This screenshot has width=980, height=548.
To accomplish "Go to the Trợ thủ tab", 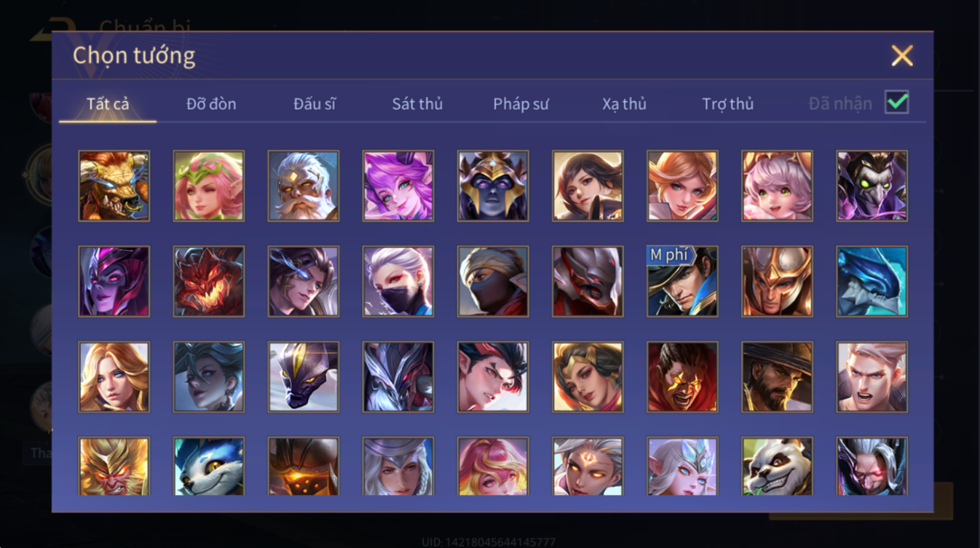I will click(727, 104).
